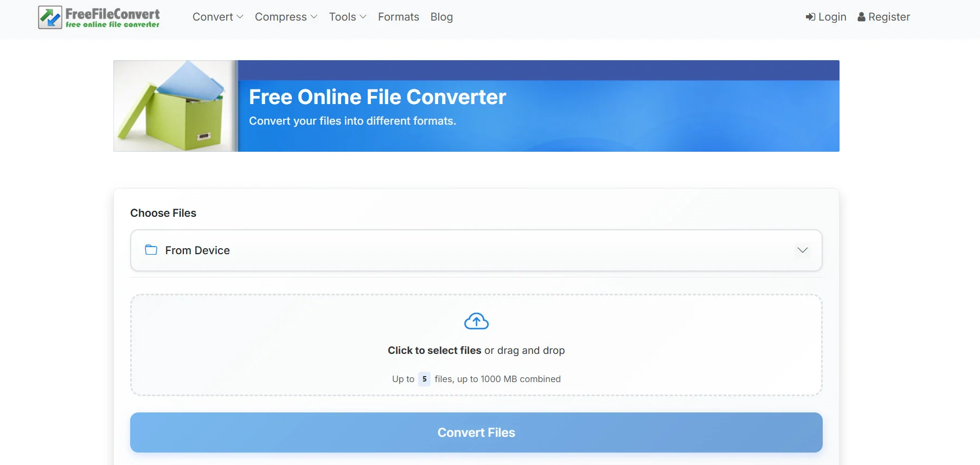
Task: Click the chevron arrow in From Device selector
Action: click(803, 250)
